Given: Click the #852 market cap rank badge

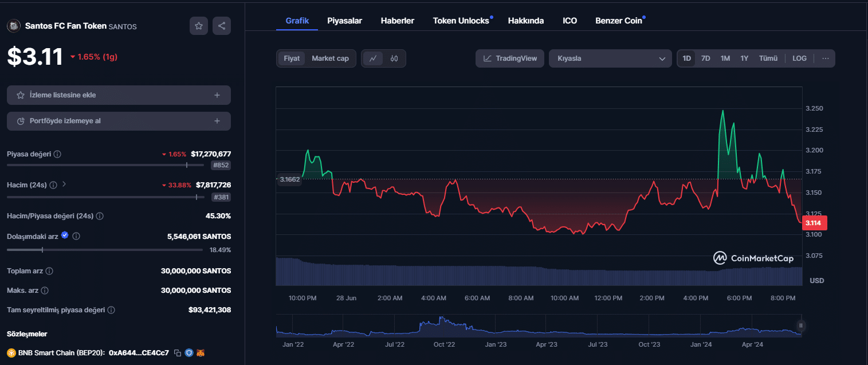Looking at the screenshot, I should pyautogui.click(x=221, y=166).
